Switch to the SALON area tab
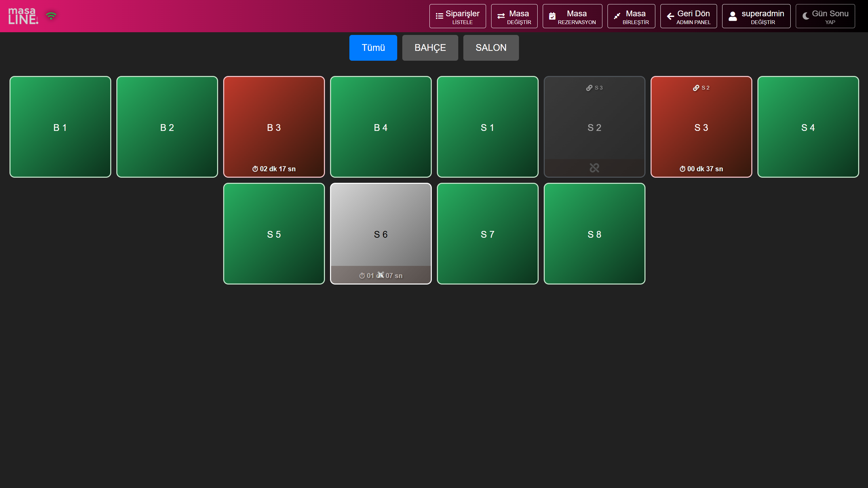 click(490, 48)
